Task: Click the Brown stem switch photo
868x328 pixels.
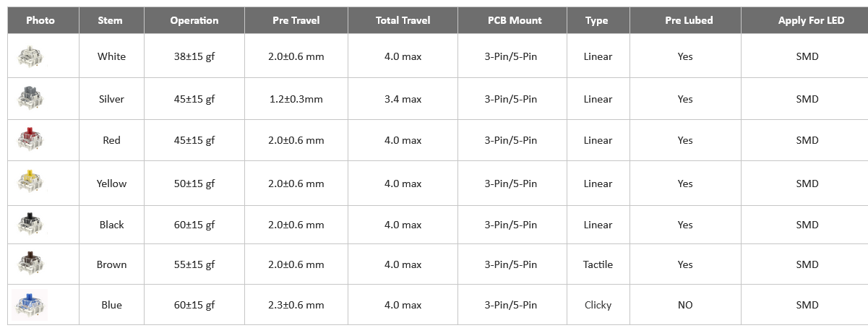Action: pos(30,264)
